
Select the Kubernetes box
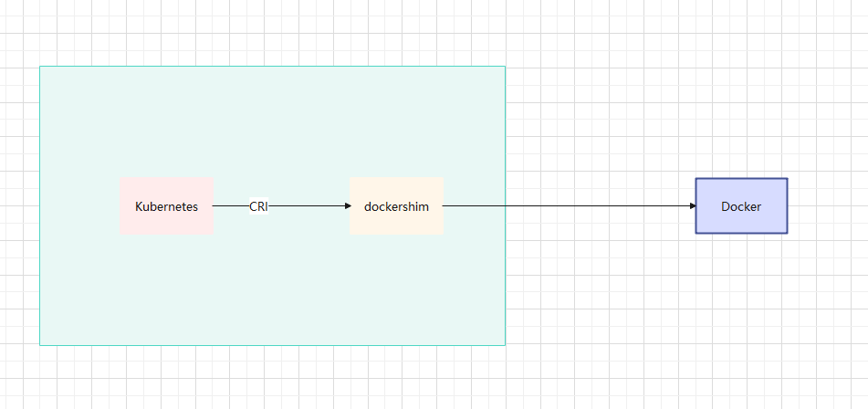pyautogui.click(x=167, y=206)
